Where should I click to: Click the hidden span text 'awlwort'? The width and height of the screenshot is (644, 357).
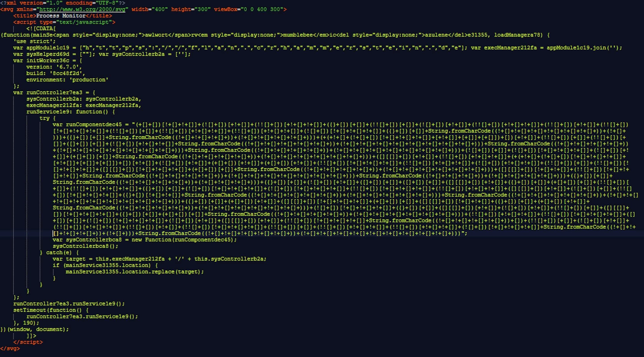pos(156,35)
